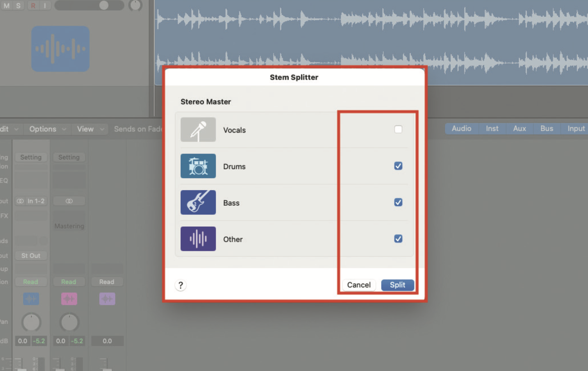Click the purple waveform channel strip icon

pyautogui.click(x=107, y=299)
